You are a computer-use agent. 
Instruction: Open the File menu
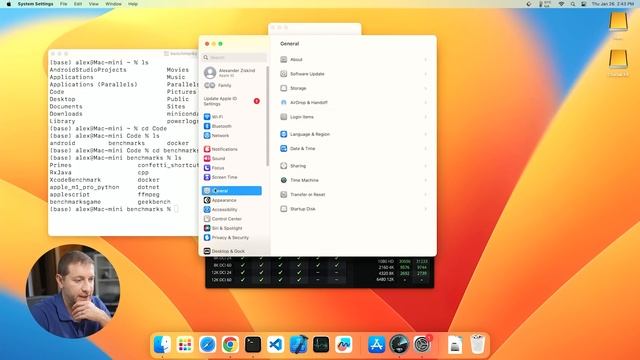click(64, 4)
